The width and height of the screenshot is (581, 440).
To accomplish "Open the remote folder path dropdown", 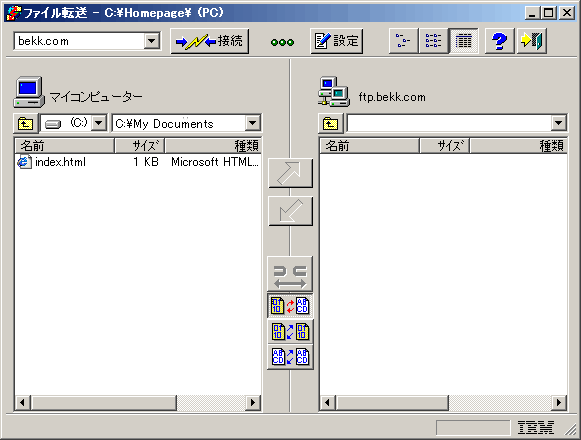I will (558, 123).
